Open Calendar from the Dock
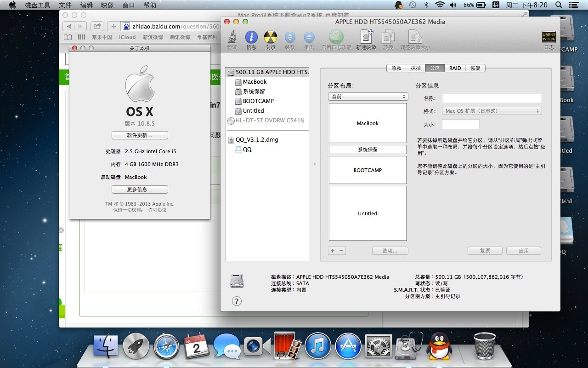This screenshot has width=588, height=368. [x=197, y=346]
